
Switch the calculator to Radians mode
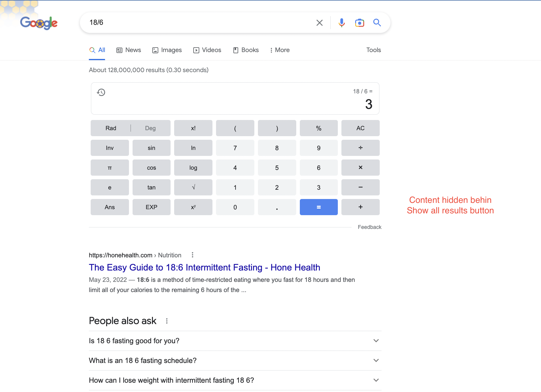pos(110,128)
